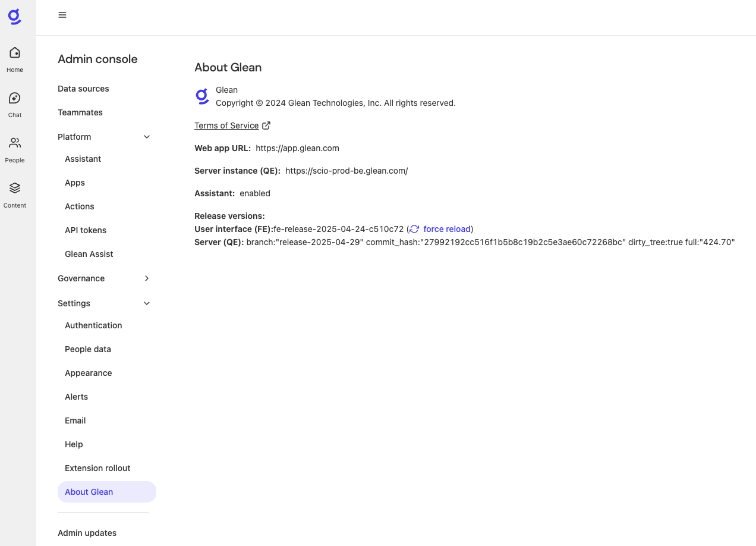Open Authentication settings
The height and width of the screenshot is (546, 756).
(x=93, y=325)
